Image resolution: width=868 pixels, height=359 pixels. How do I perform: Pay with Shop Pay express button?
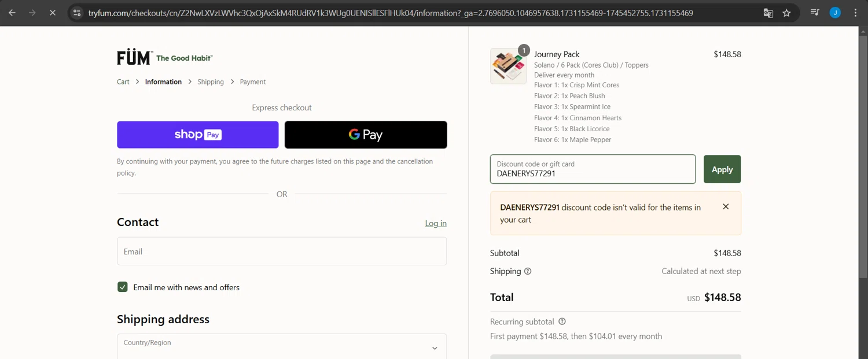(x=198, y=135)
